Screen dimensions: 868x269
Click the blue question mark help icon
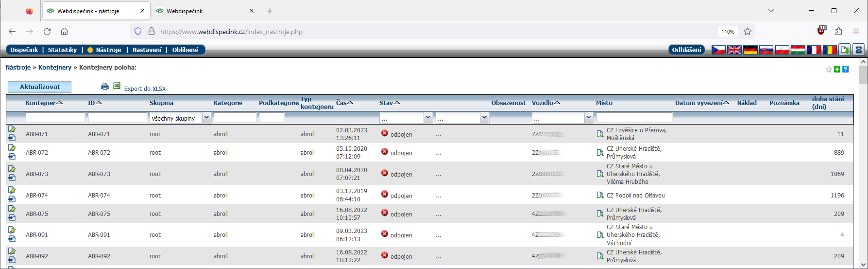845,70
